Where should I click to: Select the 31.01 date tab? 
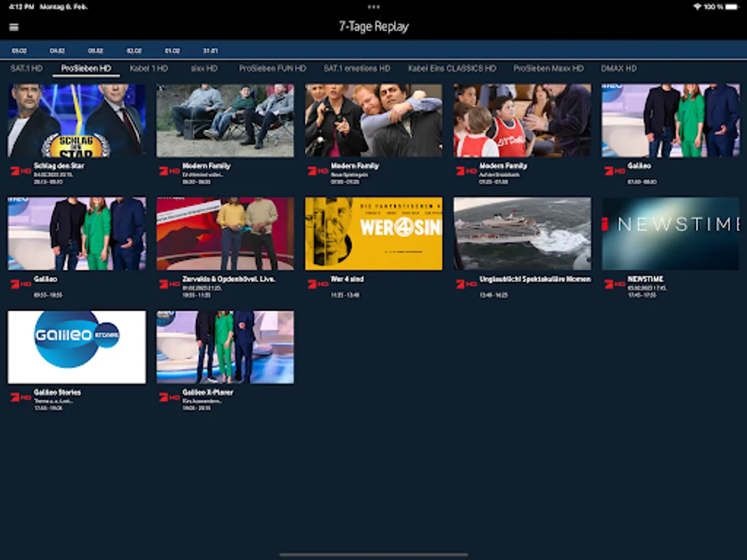tap(210, 50)
